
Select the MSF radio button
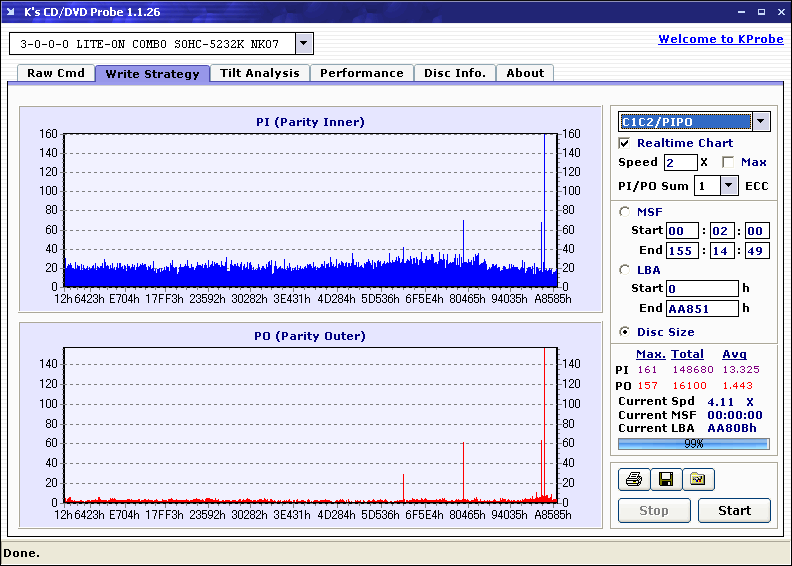pos(625,211)
